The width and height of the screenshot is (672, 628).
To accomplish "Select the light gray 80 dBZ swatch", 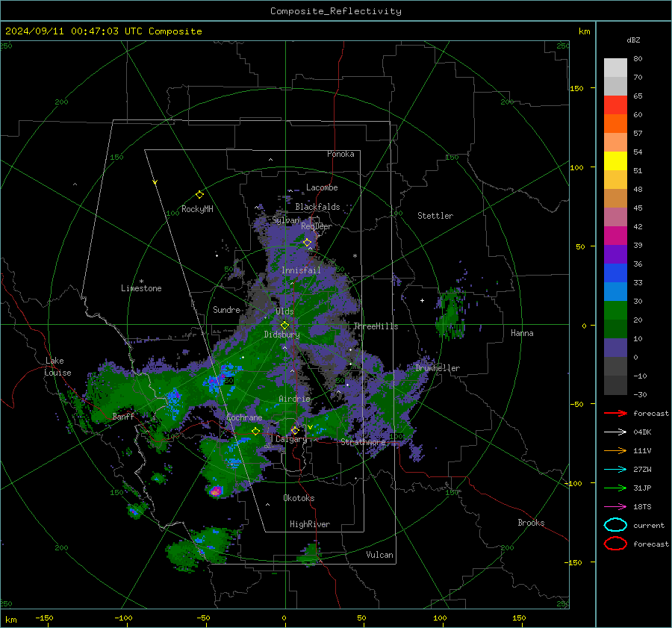I will click(x=615, y=68).
